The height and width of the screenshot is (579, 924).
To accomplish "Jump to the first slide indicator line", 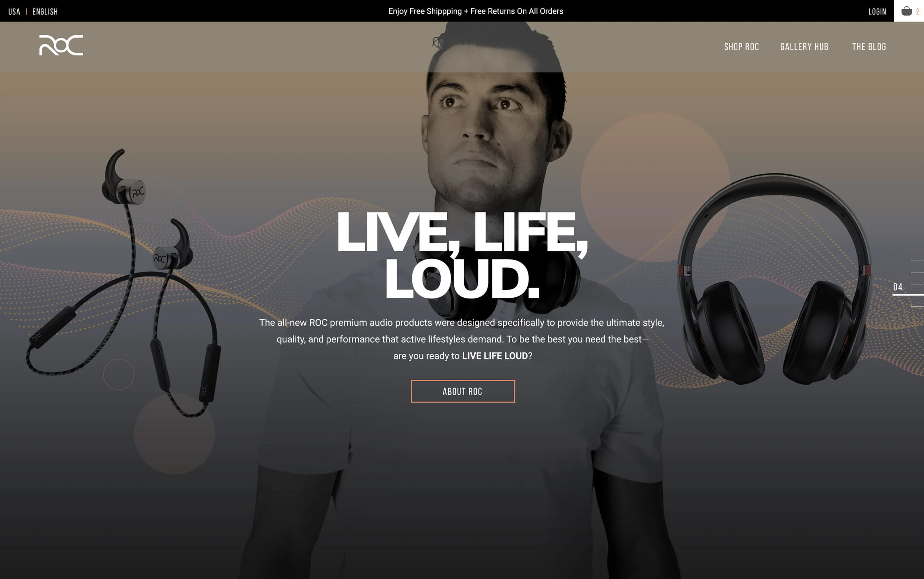I will click(917, 261).
